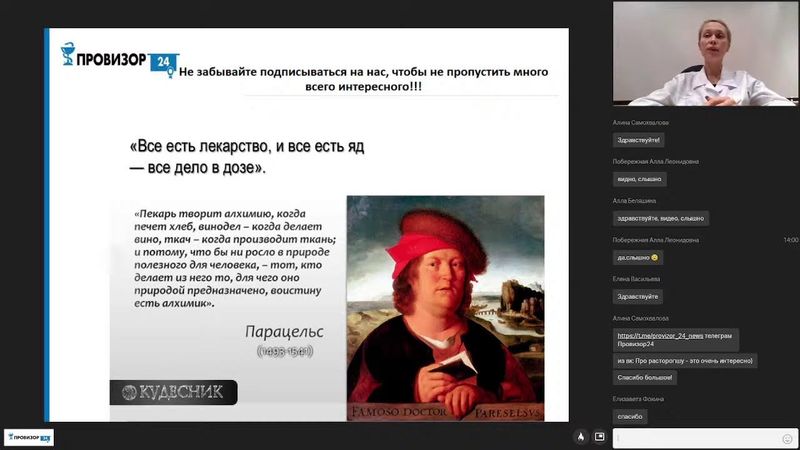Click the 'Пекарь творит алхимию' quote paragraph
This screenshot has width=800, height=450.
point(235,258)
